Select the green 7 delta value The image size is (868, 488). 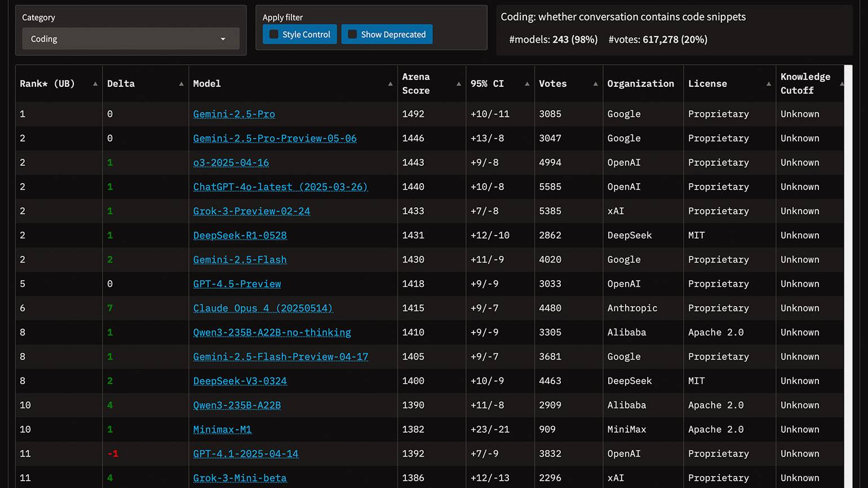pyautogui.click(x=110, y=308)
